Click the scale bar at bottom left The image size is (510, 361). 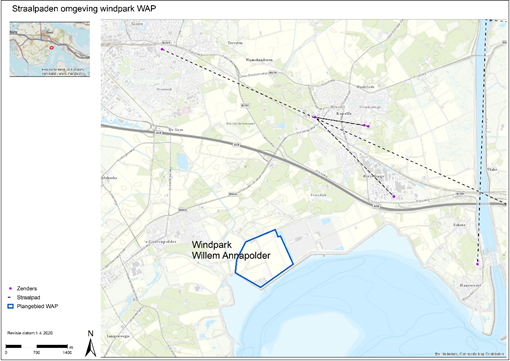pyautogui.click(x=37, y=347)
